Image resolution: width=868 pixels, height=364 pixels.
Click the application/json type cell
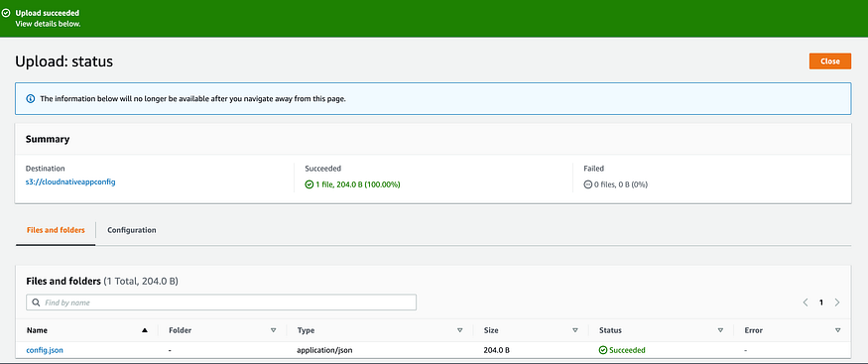point(324,350)
